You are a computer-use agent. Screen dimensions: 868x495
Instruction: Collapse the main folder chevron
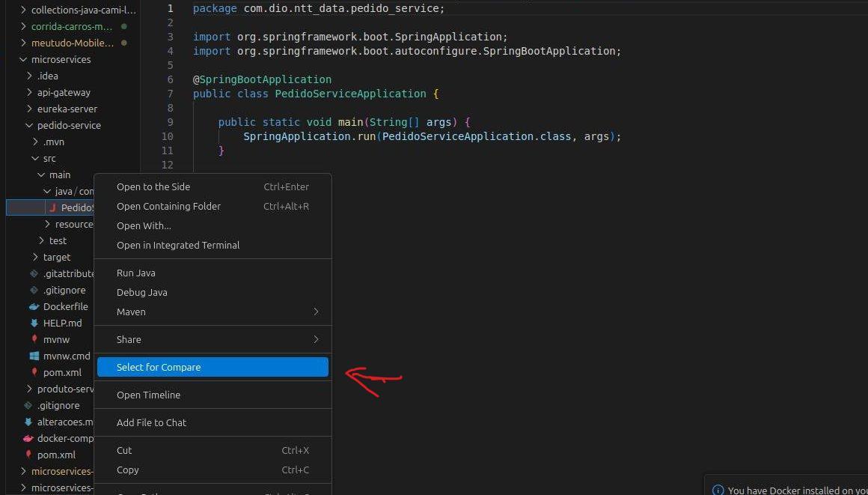[41, 174]
